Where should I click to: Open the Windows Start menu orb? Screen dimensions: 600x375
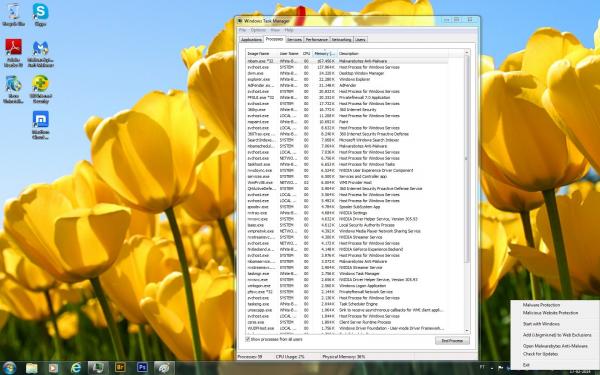tap(9, 368)
